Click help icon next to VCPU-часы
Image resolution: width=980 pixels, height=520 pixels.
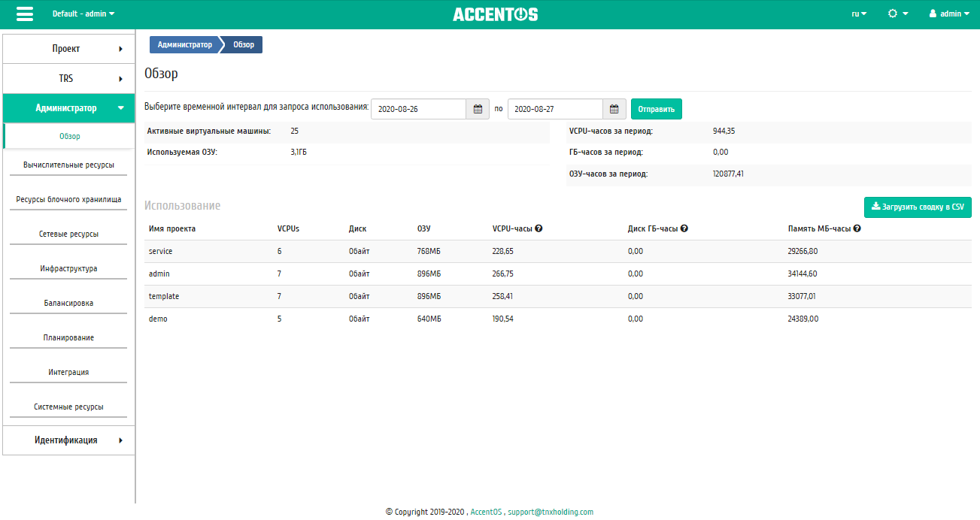[x=539, y=229]
